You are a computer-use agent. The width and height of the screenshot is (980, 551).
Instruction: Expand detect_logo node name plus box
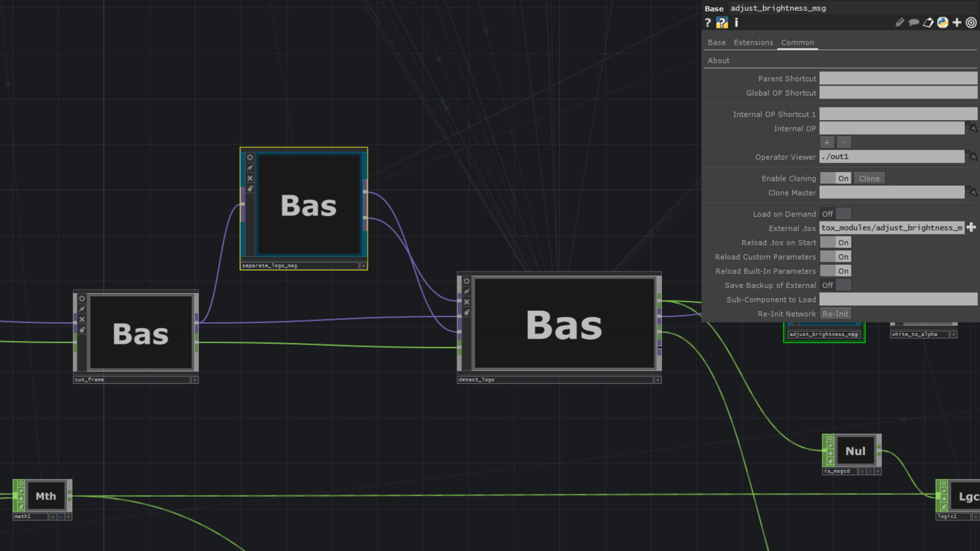pyautogui.click(x=658, y=380)
